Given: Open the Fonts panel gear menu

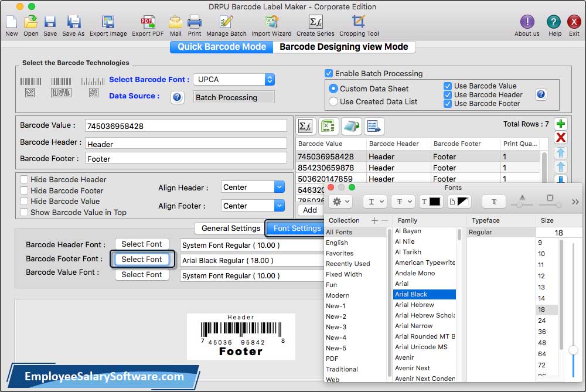Looking at the screenshot, I should (340, 202).
